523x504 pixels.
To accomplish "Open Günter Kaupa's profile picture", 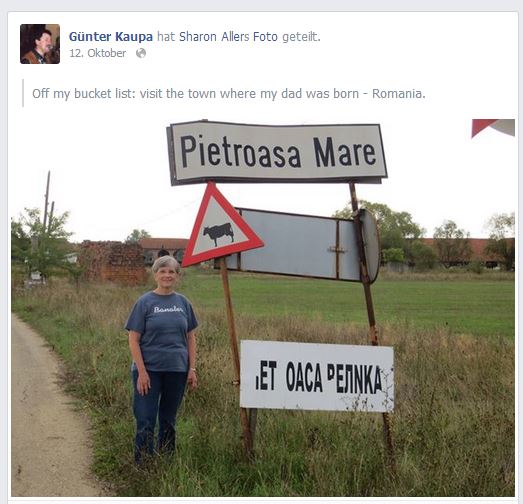I will 40,44.
